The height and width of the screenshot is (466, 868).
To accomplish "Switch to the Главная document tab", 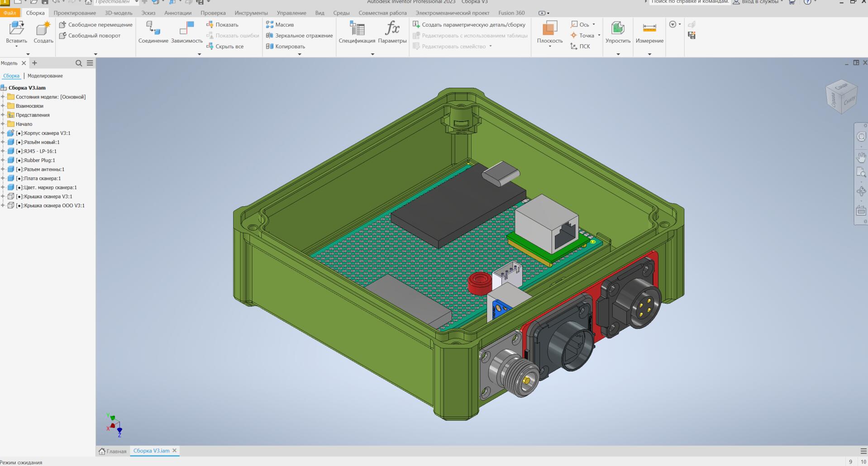I will 113,451.
